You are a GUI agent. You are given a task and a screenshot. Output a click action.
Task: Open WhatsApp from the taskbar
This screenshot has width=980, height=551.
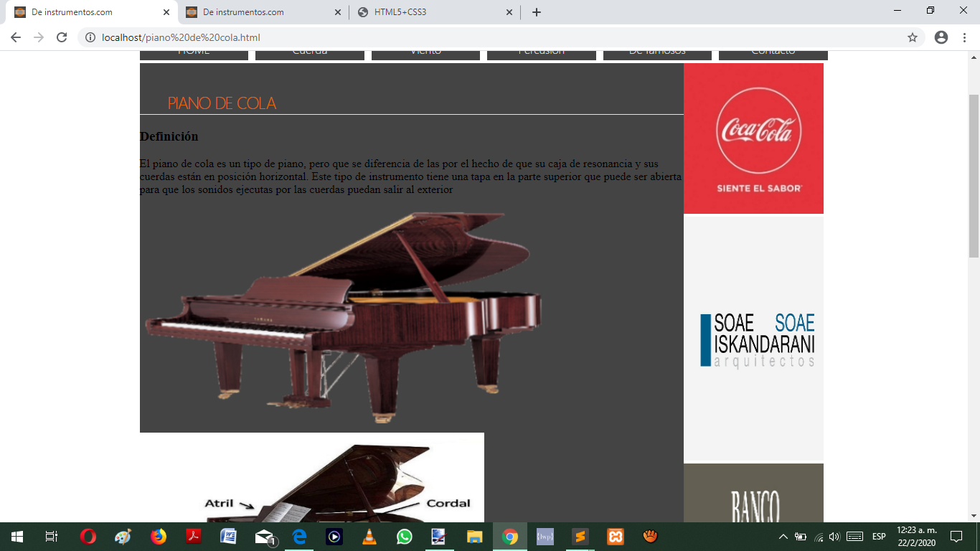coord(405,537)
